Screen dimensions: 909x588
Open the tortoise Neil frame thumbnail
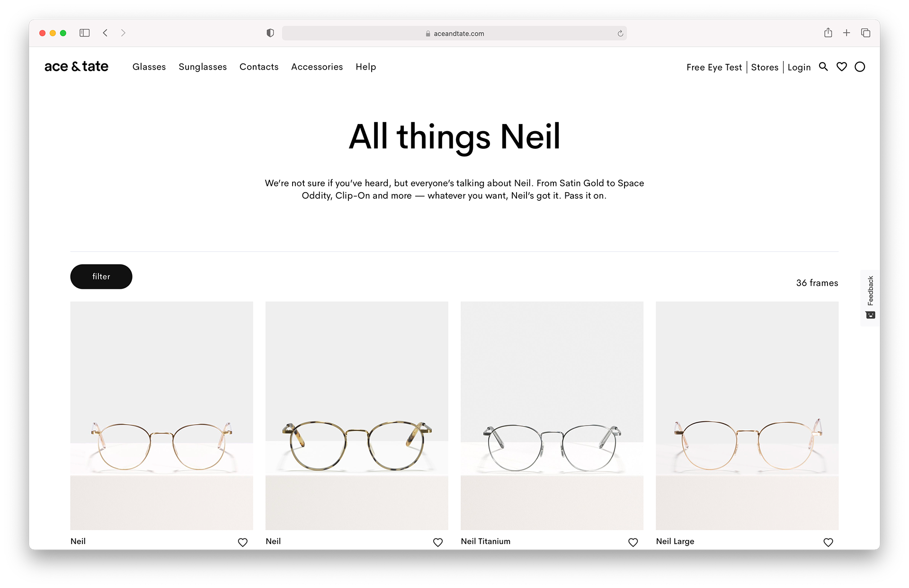pos(356,415)
